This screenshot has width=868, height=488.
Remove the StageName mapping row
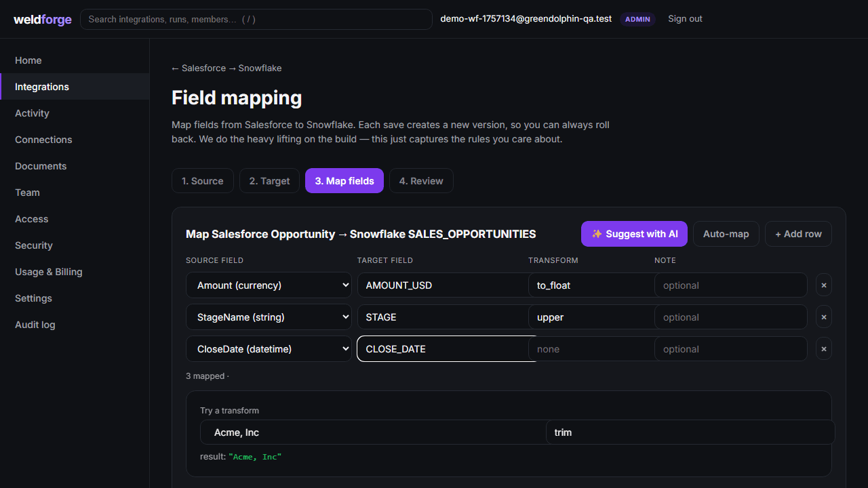(x=824, y=317)
